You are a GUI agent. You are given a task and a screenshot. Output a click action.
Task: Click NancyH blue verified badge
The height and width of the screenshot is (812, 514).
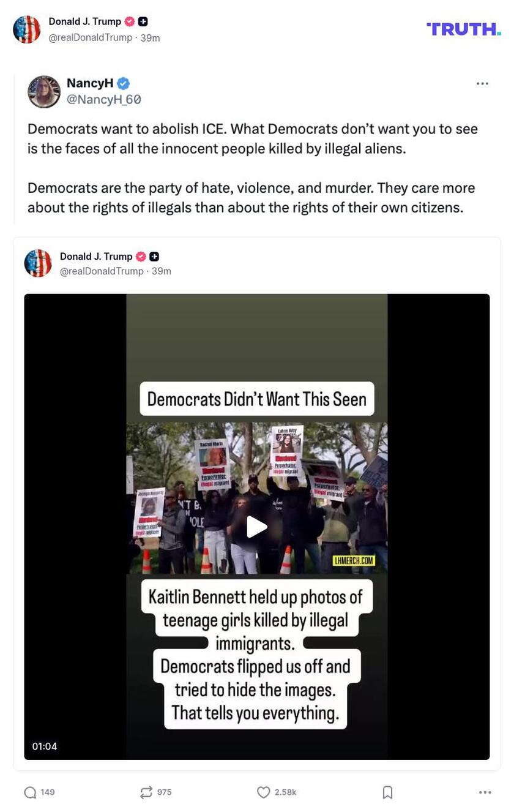click(124, 83)
